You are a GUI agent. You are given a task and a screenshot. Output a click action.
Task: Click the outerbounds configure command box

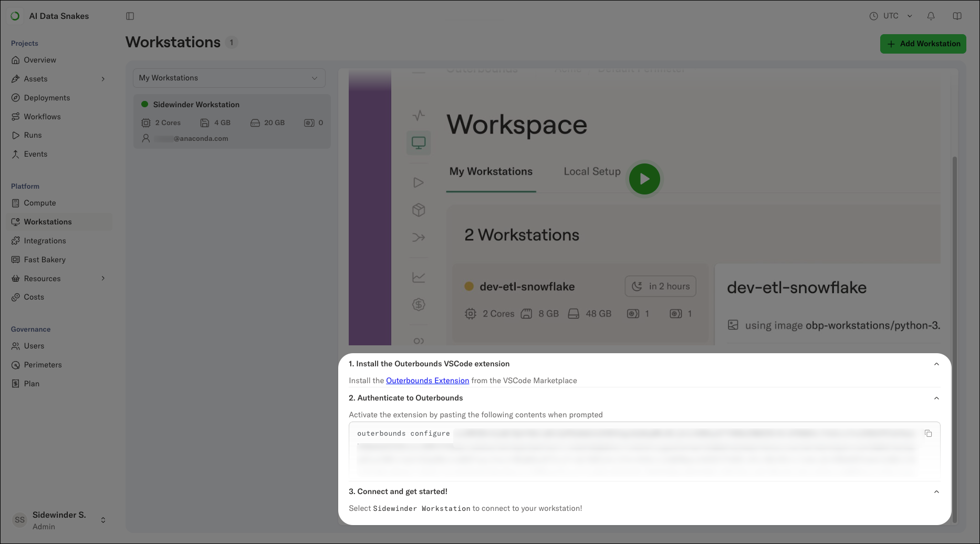click(644, 451)
